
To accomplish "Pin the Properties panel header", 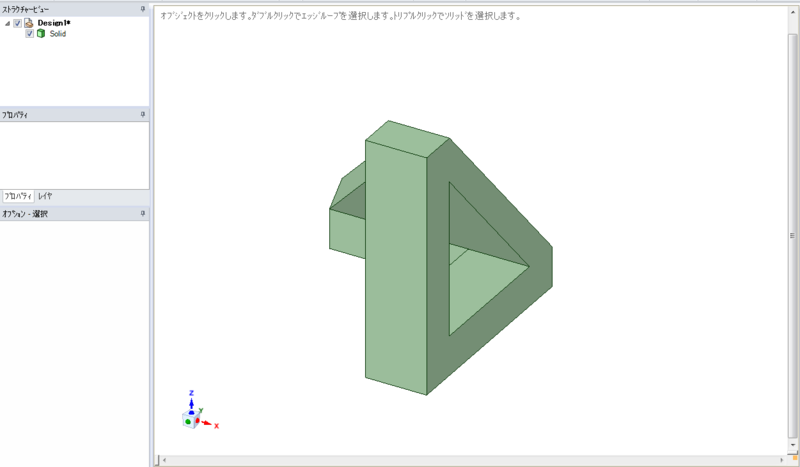I will 143,114.
